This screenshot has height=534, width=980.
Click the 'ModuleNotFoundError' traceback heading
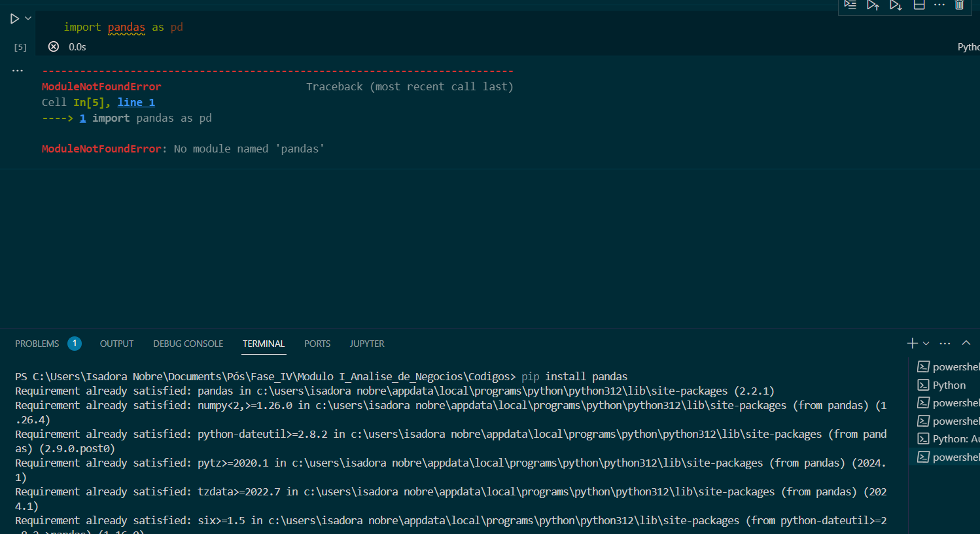point(101,86)
